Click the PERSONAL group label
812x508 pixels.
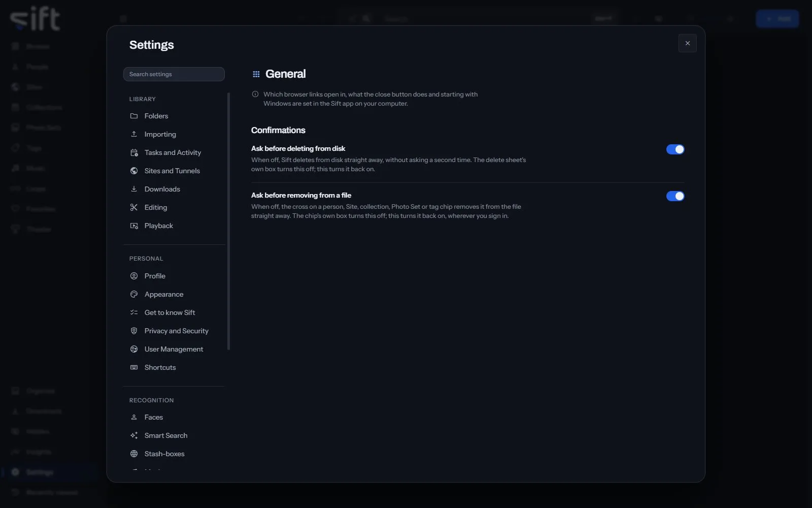point(146,259)
